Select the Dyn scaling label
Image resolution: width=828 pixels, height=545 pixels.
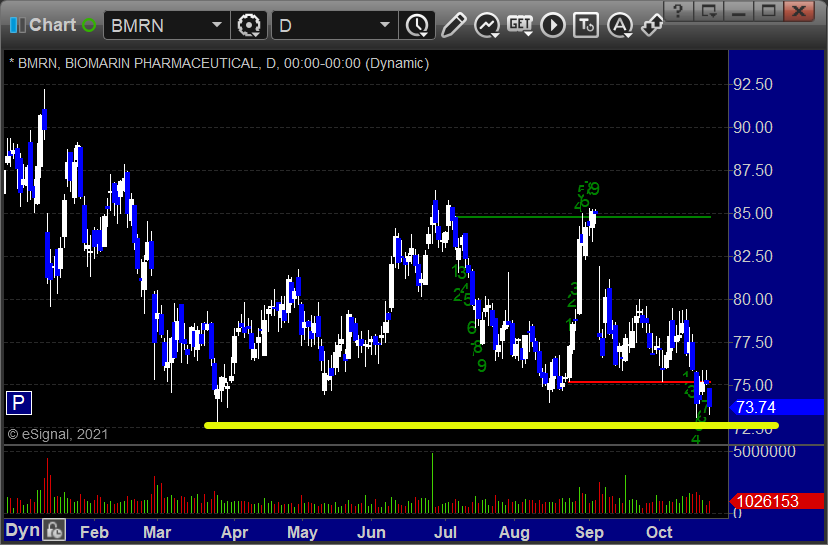[x=22, y=530]
